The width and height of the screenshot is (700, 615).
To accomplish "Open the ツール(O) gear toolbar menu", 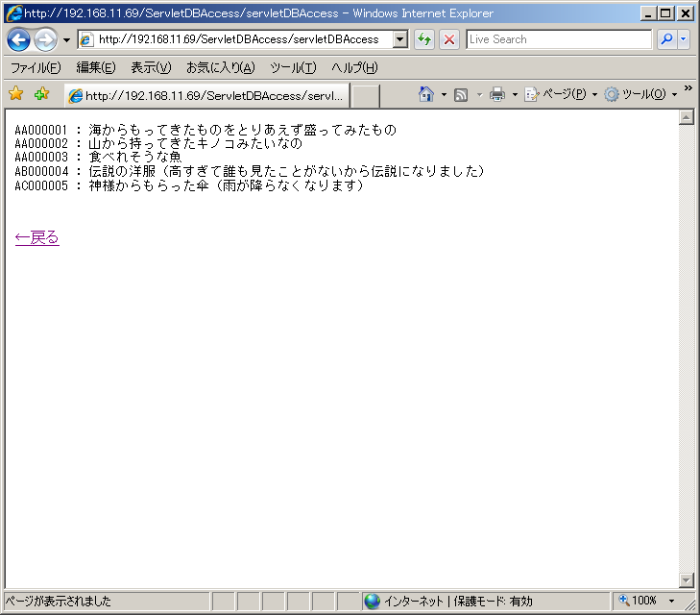I will click(x=640, y=94).
